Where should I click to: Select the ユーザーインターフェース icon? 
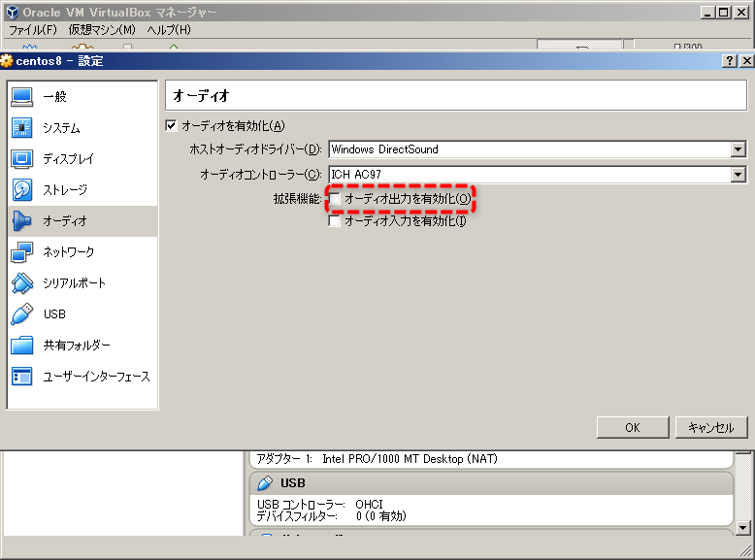(x=21, y=377)
